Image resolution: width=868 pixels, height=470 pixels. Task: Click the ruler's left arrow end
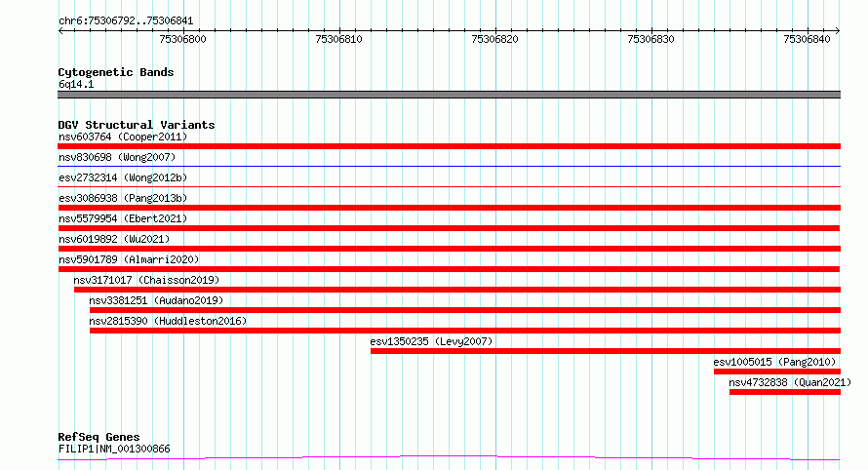point(60,31)
